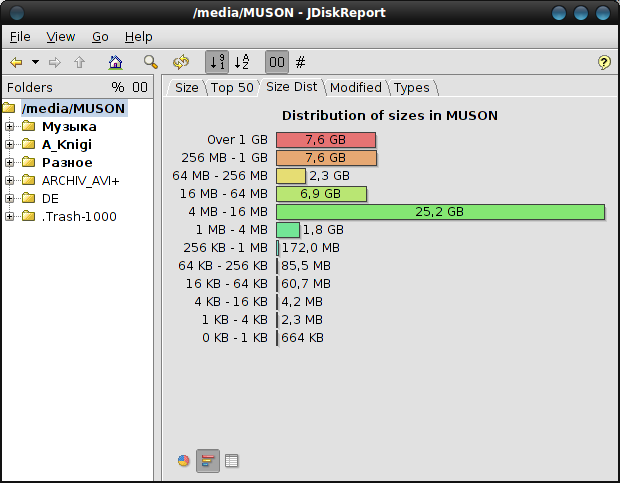The height and width of the screenshot is (483, 620).
Task: Select the DE folder in tree
Action: [50, 198]
